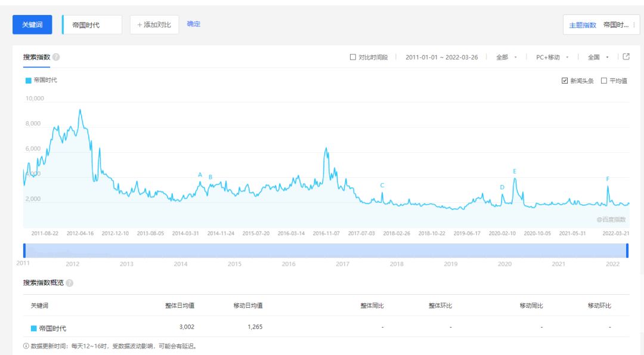Click the export/share icon in chart toolbar
The height and width of the screenshot is (355, 644).
[626, 57]
